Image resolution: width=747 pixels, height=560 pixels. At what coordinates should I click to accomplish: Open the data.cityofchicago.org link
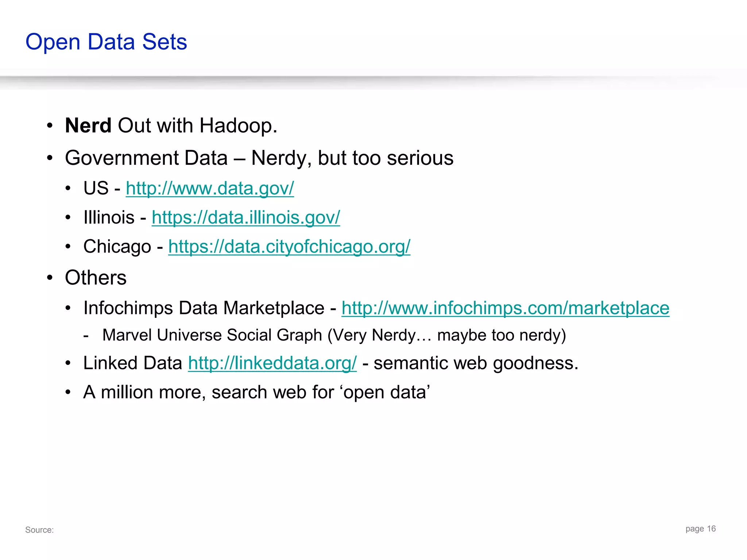[x=289, y=247]
